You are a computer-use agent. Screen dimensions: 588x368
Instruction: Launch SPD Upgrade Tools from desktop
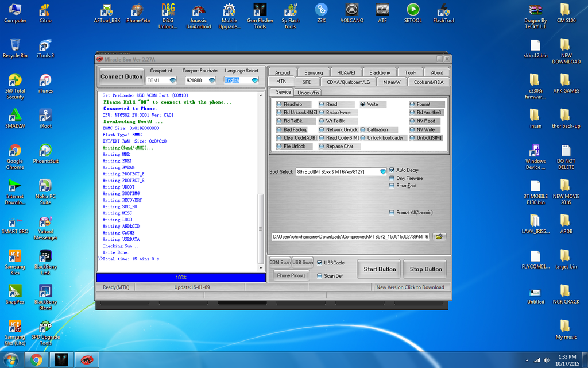point(45,333)
